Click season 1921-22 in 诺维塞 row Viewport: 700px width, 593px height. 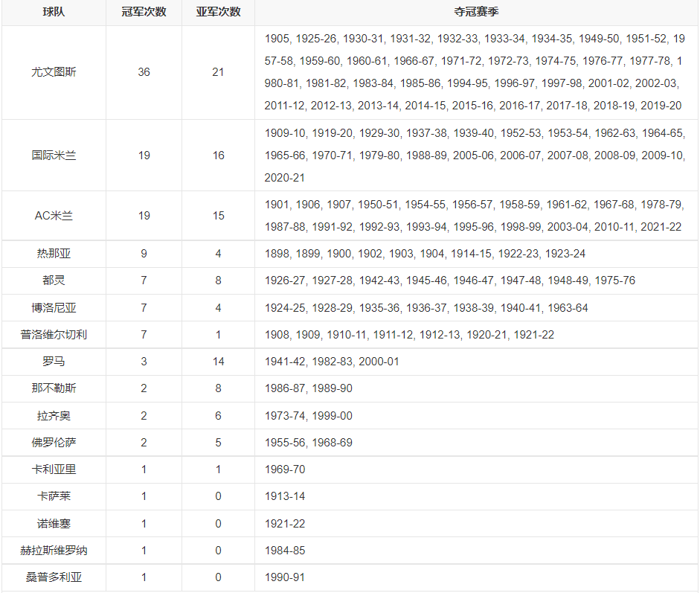285,523
